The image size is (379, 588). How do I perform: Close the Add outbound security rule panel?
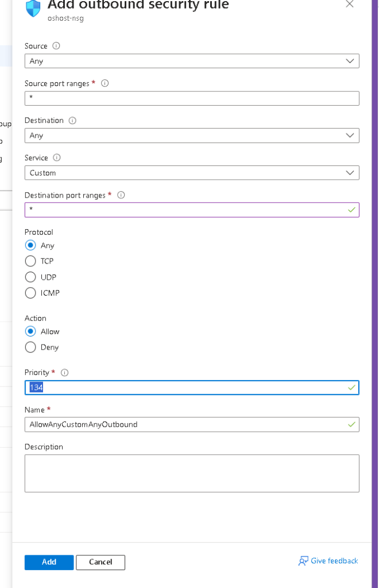(349, 4)
